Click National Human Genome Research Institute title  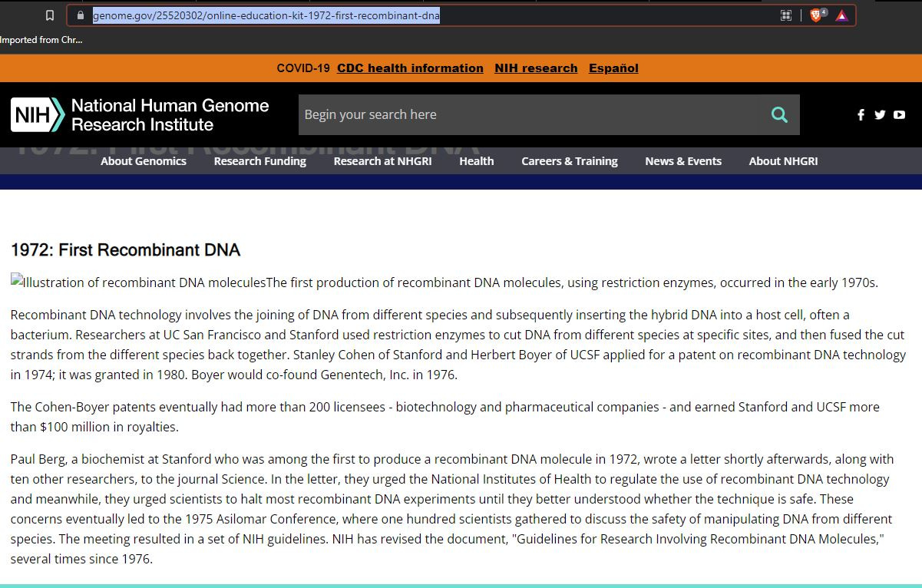(170, 115)
